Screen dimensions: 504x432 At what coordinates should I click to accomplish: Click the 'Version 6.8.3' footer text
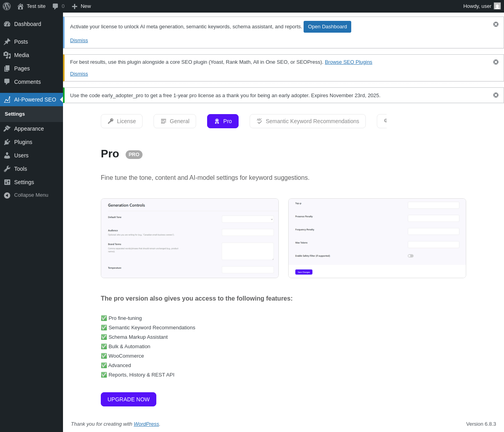pyautogui.click(x=481, y=424)
